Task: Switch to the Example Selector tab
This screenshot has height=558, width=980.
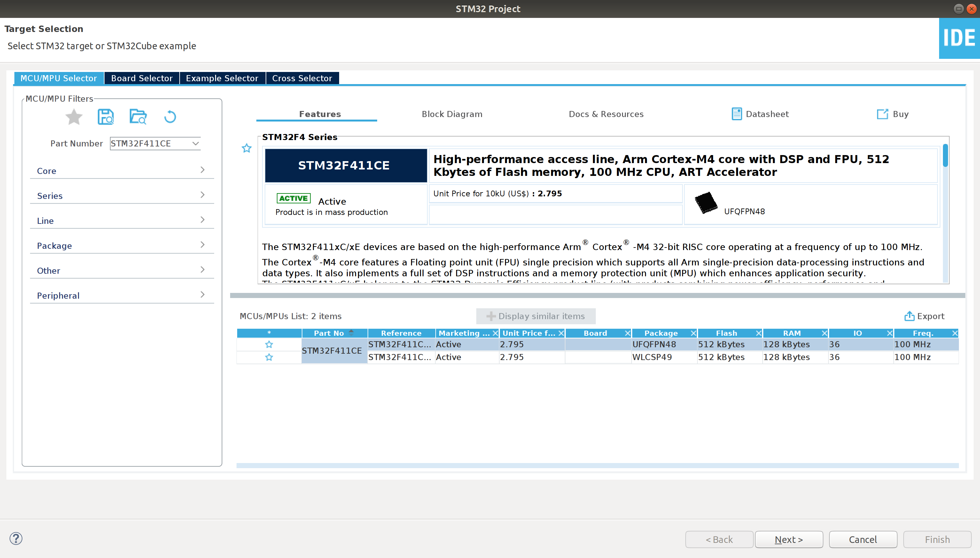Action: pyautogui.click(x=222, y=78)
